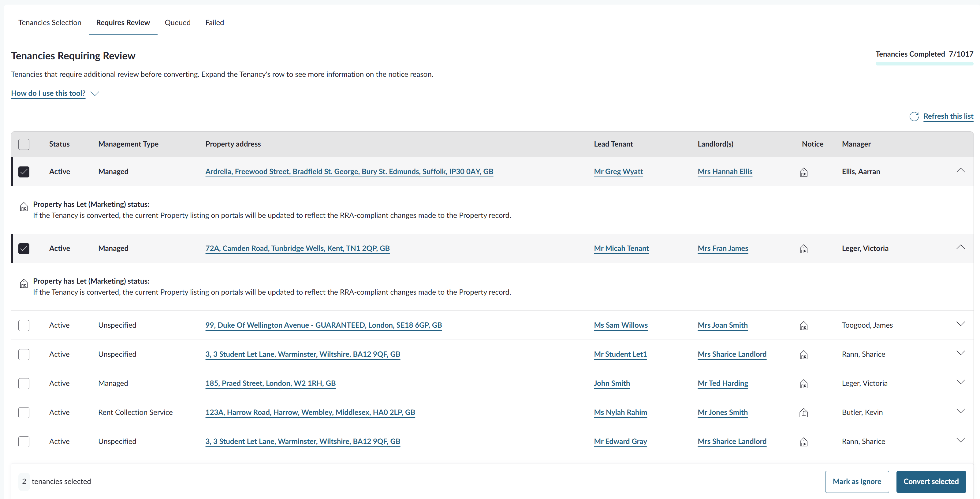Click the 'Ellis, Aarran' manager cell
This screenshot has width=980, height=499.
coord(861,172)
